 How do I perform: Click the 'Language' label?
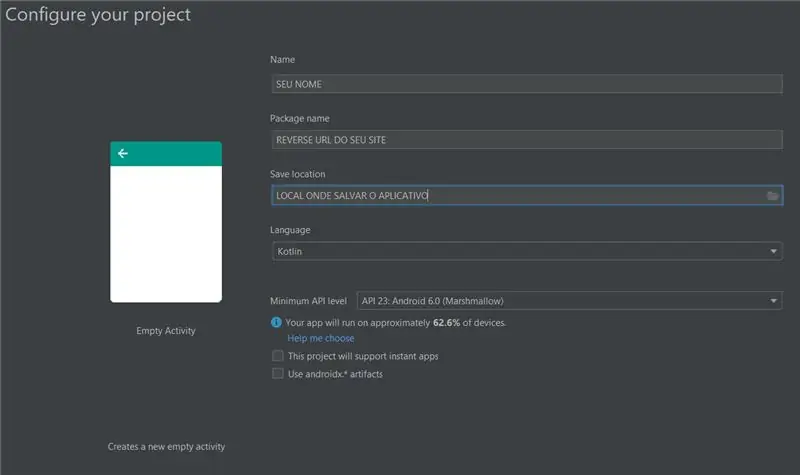[x=290, y=230]
